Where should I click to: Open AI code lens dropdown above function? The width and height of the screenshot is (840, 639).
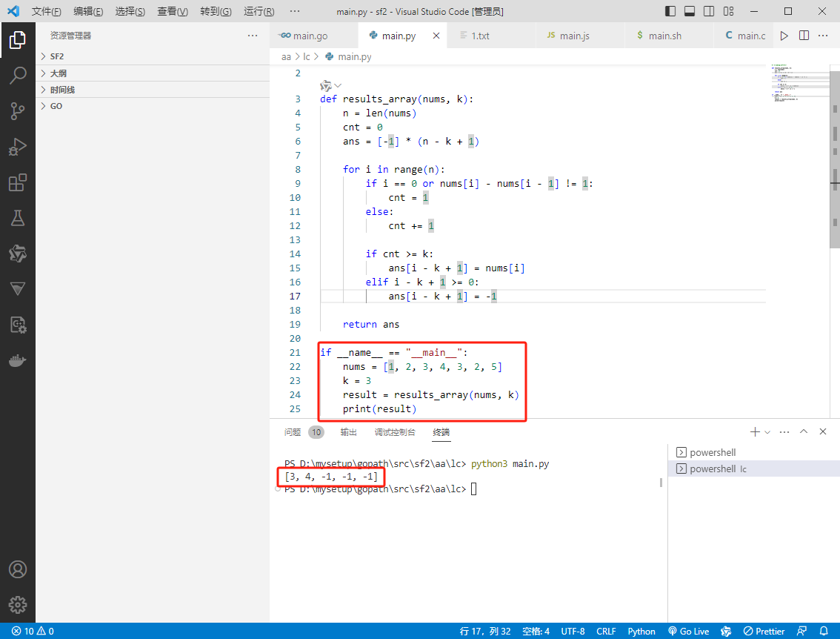(330, 86)
